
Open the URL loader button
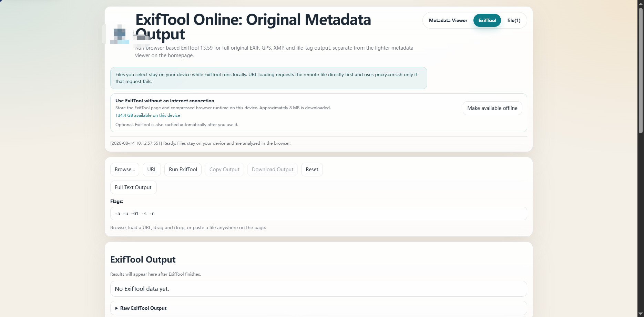point(152,170)
